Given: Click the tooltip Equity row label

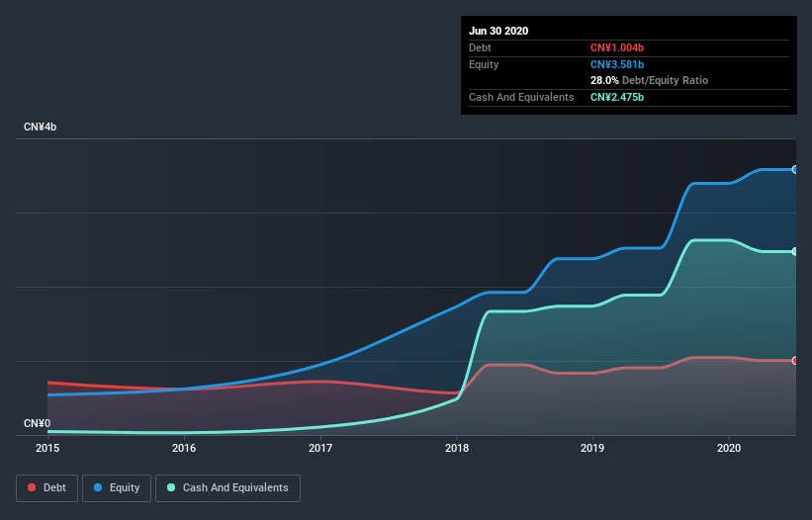Looking at the screenshot, I should [484, 64].
